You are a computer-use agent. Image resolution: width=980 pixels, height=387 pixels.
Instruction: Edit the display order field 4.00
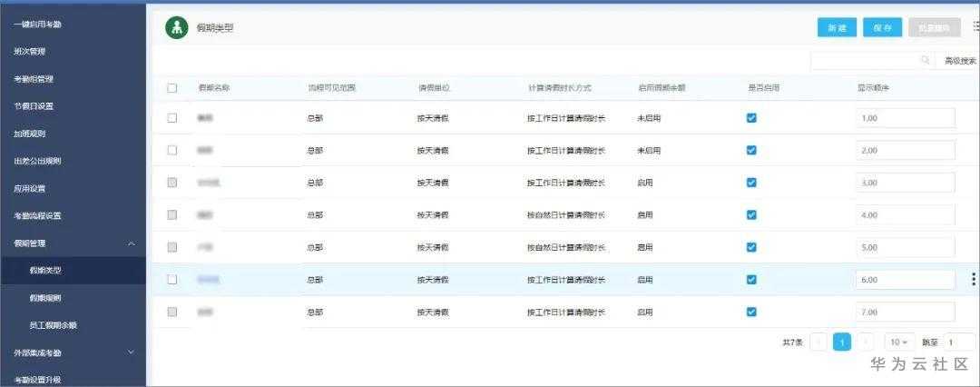pos(906,214)
